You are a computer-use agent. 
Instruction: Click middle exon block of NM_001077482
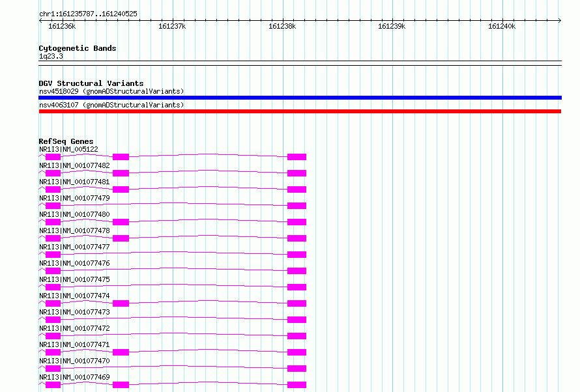tap(121, 173)
